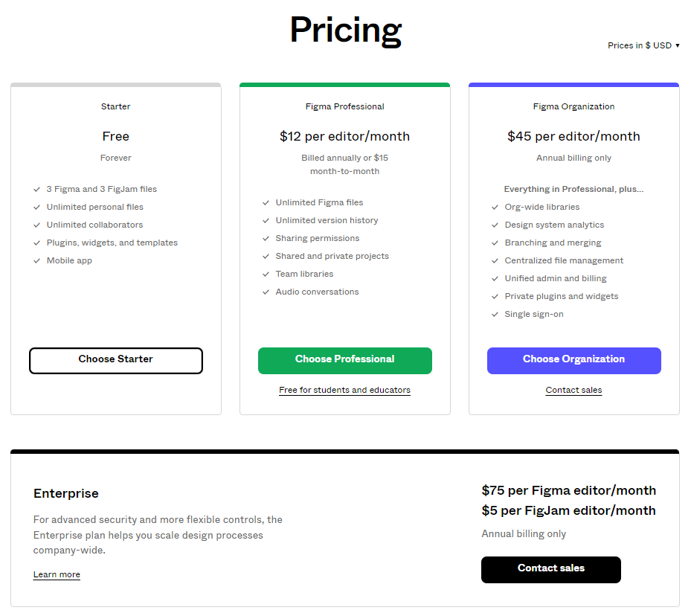Click the checkmark next to Team libraries
The height and width of the screenshot is (616, 691).
[x=266, y=274]
